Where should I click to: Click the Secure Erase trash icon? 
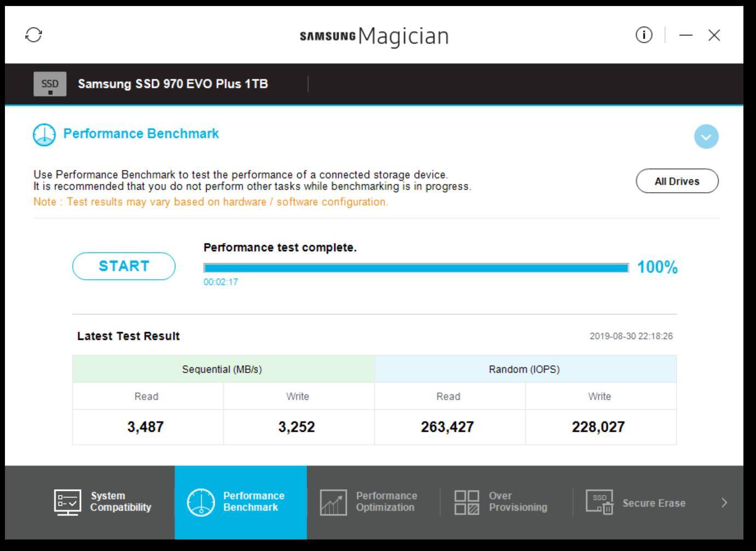point(600,502)
